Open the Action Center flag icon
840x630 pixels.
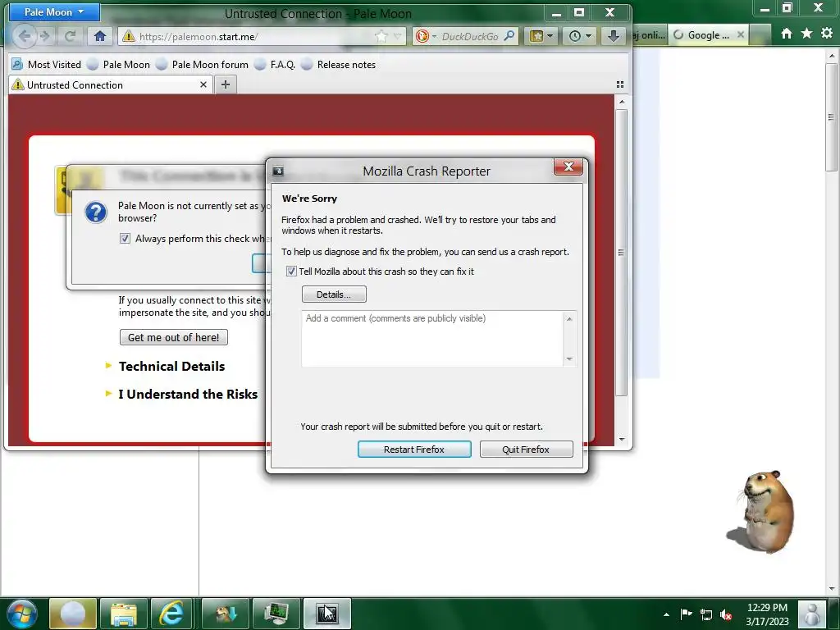coord(687,614)
